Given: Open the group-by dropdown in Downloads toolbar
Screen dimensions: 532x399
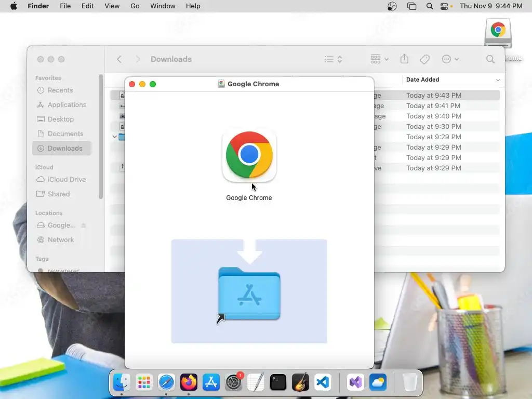Looking at the screenshot, I should click(379, 59).
